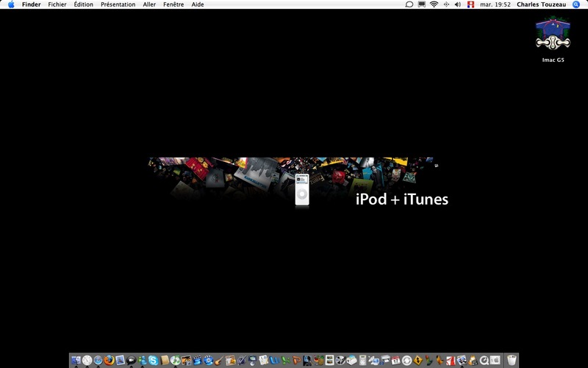Open System Preferences in the Dock
The height and width of the screenshot is (368, 588).
[495, 360]
